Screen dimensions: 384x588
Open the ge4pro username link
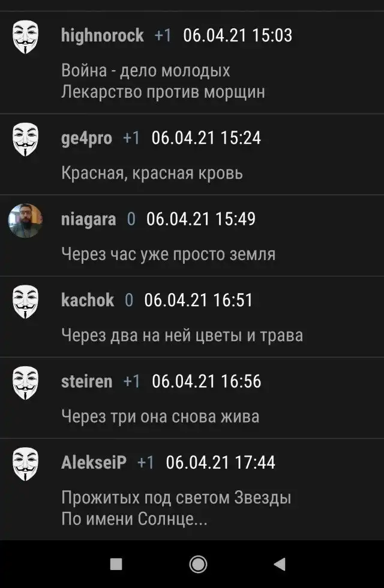(x=87, y=138)
